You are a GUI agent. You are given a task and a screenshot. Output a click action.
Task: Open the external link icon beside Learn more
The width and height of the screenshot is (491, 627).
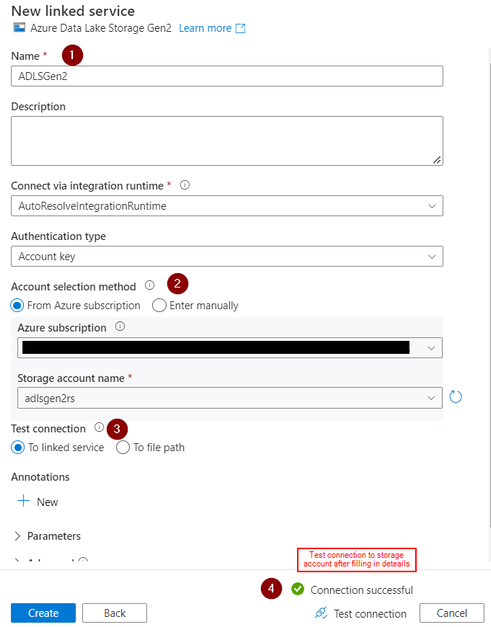240,28
